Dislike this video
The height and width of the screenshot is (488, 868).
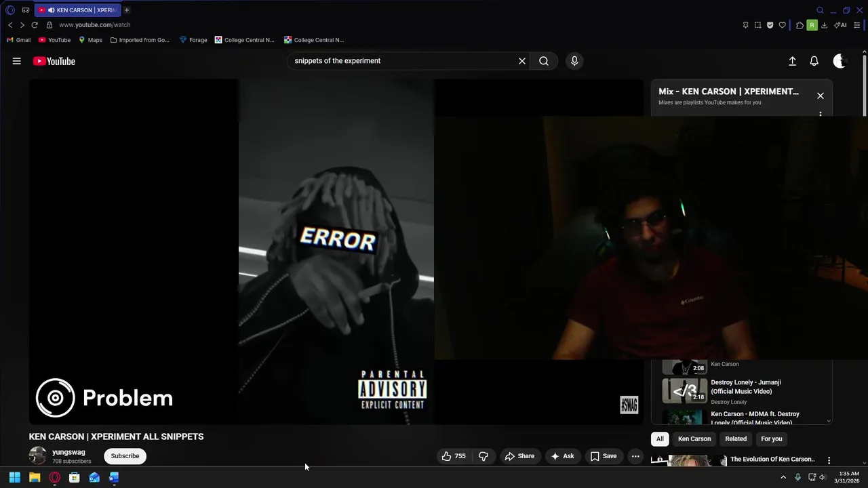(x=484, y=456)
